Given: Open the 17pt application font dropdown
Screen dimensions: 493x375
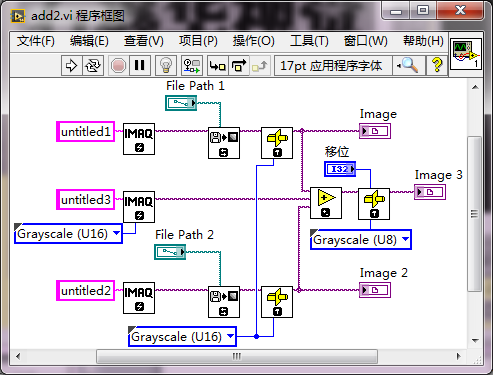Looking at the screenshot, I should (x=333, y=65).
